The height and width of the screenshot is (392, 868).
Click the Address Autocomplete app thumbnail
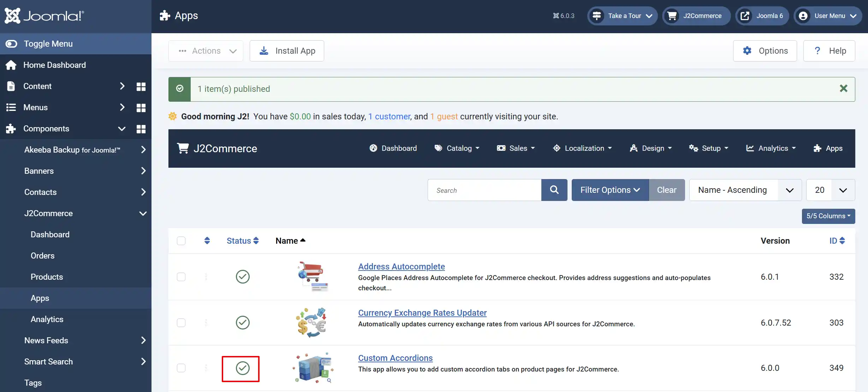313,277
